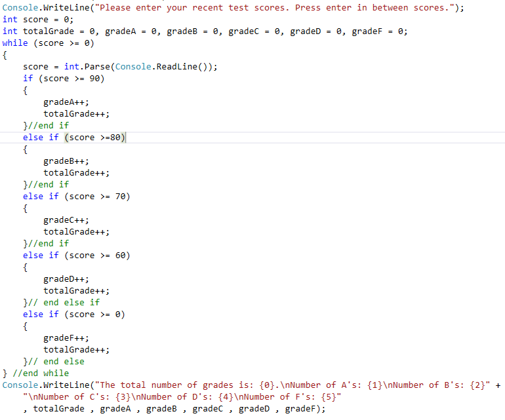The image size is (505, 420).
Task: Click totalGrade++; below gradeA++;
Action: pyautogui.click(x=76, y=114)
